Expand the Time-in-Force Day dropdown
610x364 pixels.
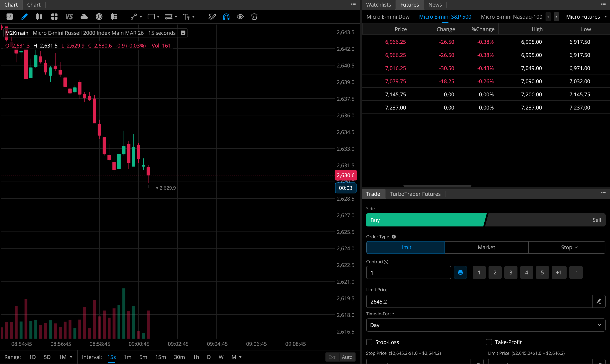point(485,325)
